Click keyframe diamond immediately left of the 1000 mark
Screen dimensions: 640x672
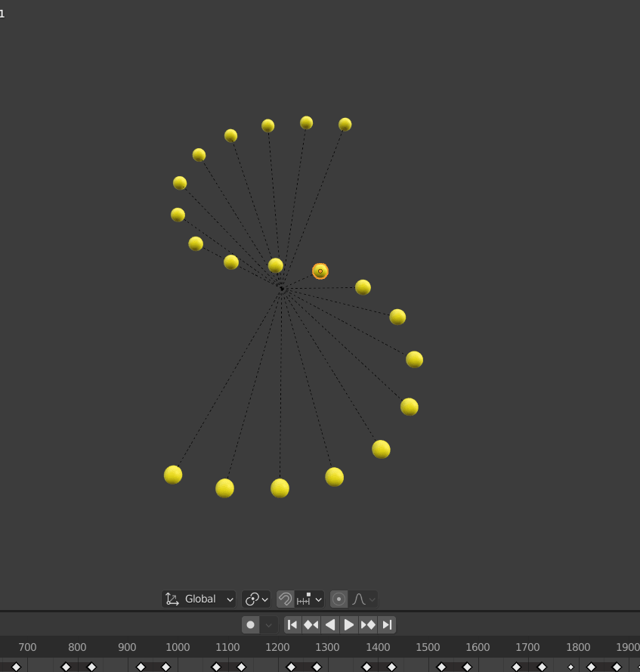[x=165, y=667]
